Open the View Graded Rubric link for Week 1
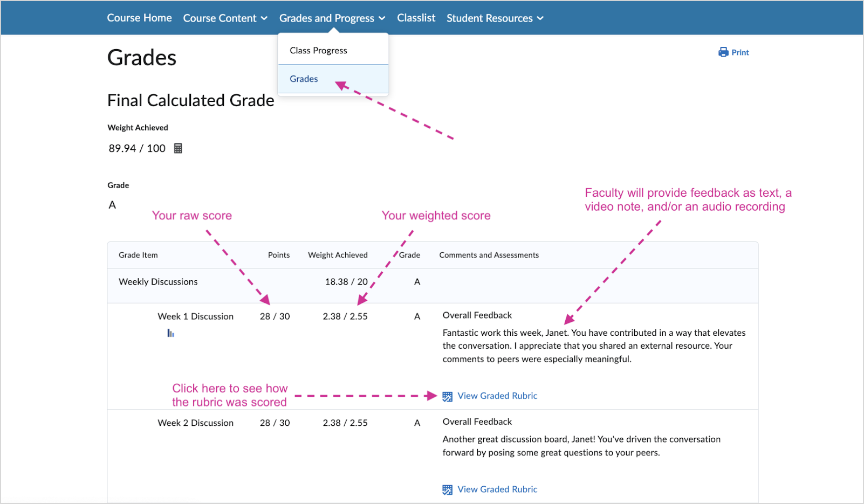Image resolution: width=864 pixels, height=504 pixels. click(497, 396)
